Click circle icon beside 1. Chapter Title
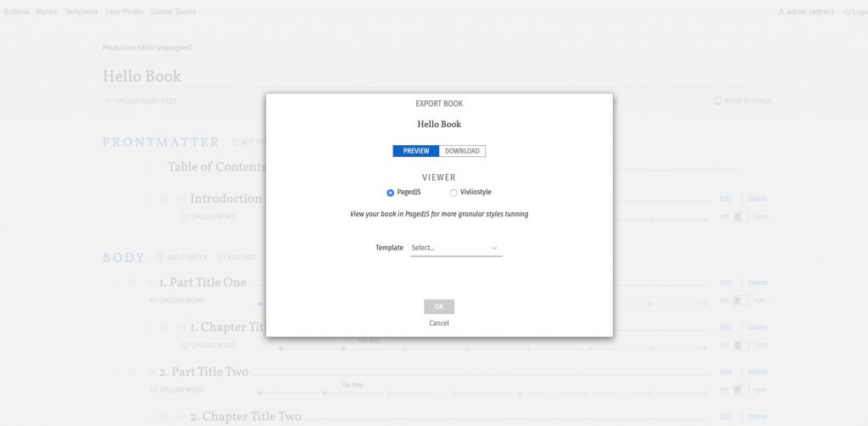Image resolution: width=868 pixels, height=426 pixels. (164, 328)
